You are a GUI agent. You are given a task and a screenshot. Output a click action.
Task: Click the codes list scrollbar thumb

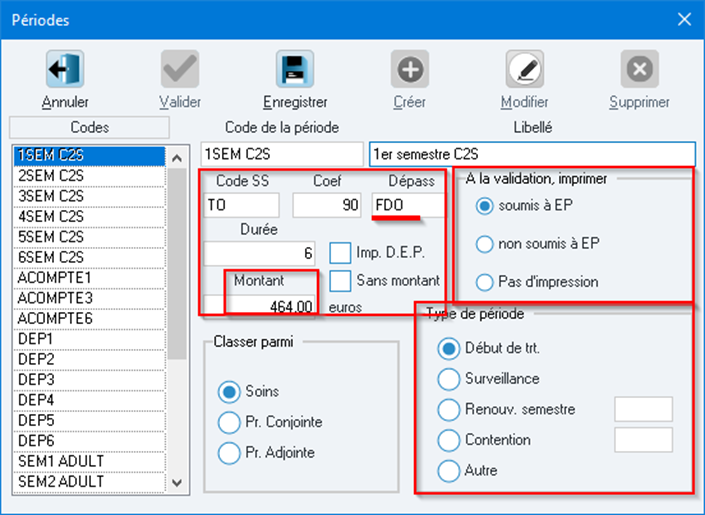pyautogui.click(x=177, y=264)
